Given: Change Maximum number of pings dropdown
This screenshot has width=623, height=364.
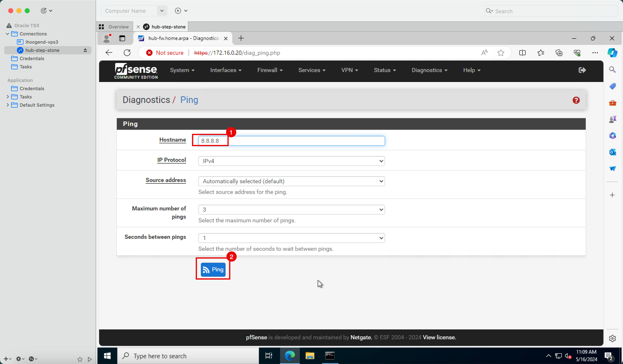Looking at the screenshot, I should [290, 210].
